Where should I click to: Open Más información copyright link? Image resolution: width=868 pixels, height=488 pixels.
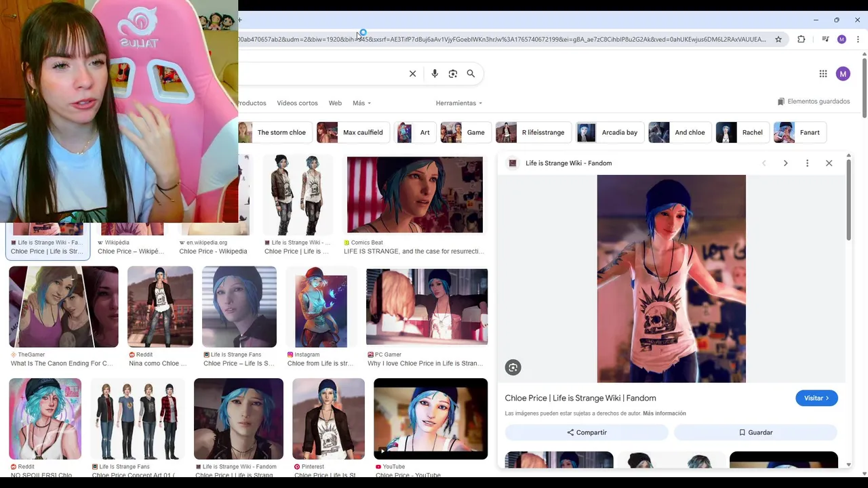(x=665, y=413)
